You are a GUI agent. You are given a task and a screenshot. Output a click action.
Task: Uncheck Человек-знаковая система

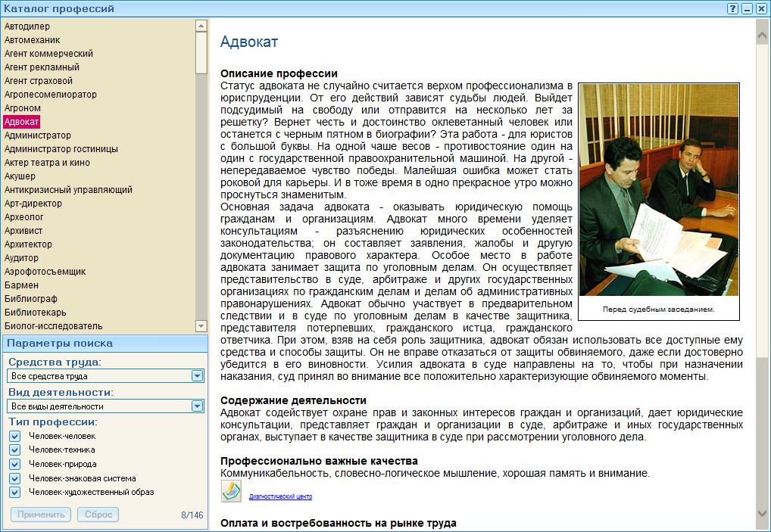click(14, 478)
